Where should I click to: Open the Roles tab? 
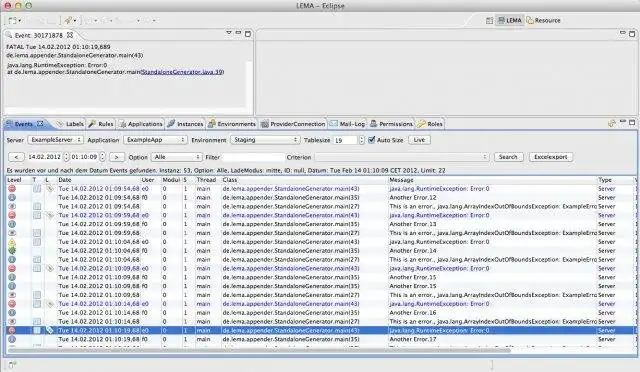coord(430,124)
